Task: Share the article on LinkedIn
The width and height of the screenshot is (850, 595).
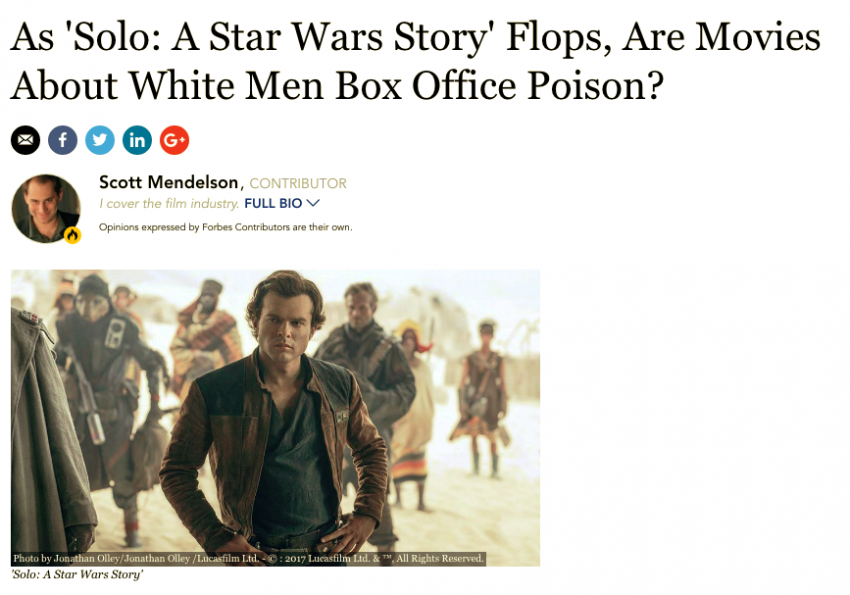Action: tap(137, 140)
